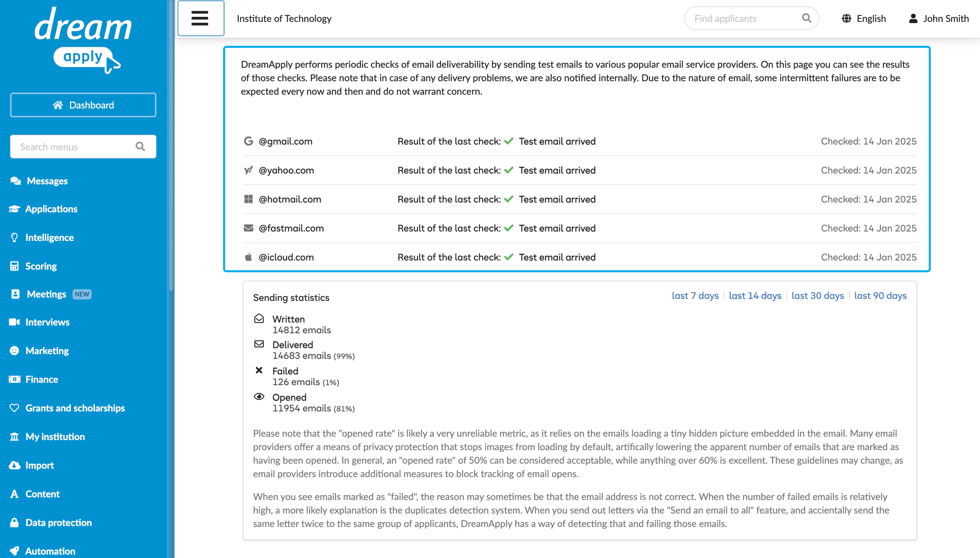Open the Finance menu item
The width and height of the screenshot is (980, 558).
tap(42, 379)
